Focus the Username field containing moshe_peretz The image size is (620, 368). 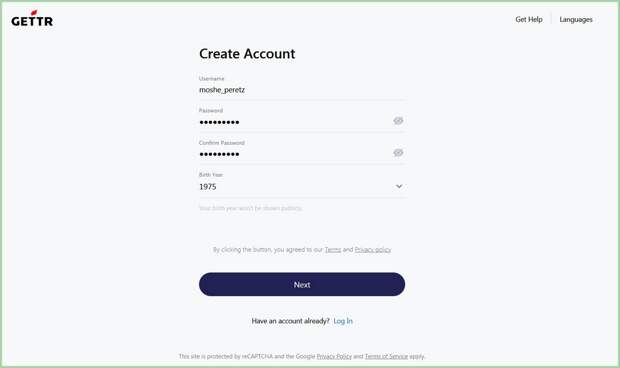(x=302, y=90)
